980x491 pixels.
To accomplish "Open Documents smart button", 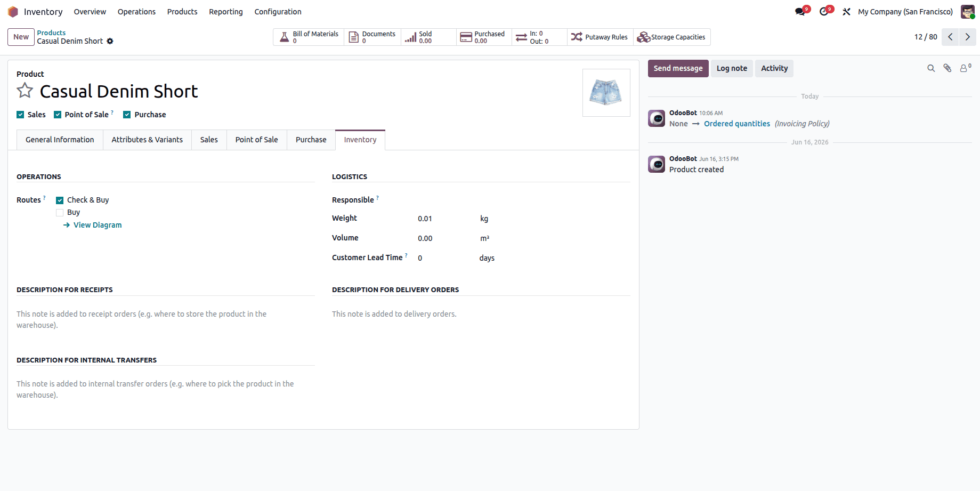I will (x=372, y=37).
